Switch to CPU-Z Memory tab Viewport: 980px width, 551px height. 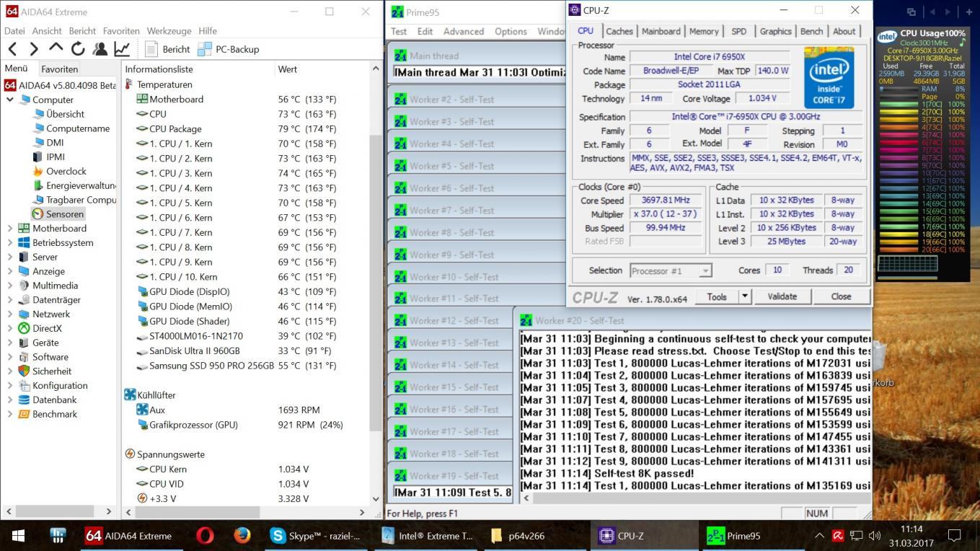704,31
